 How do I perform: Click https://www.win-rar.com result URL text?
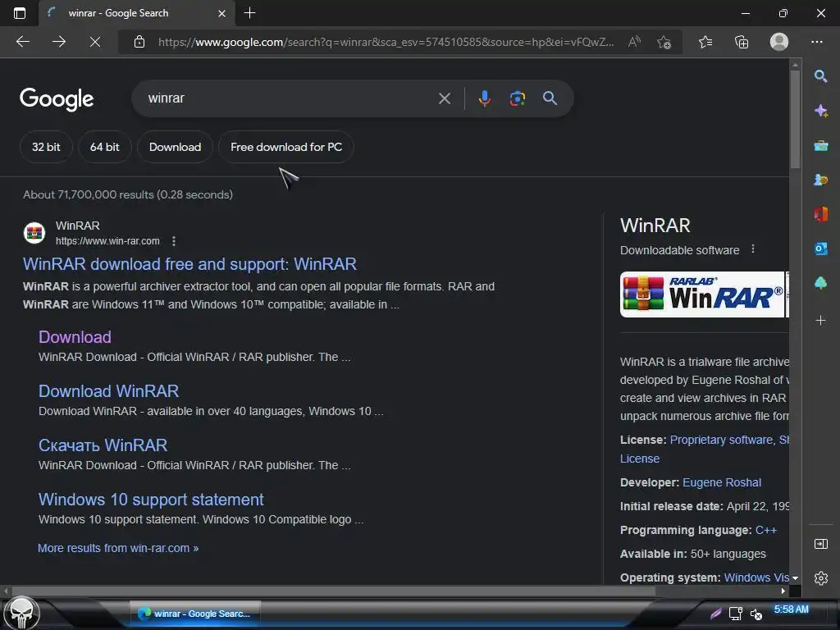click(x=107, y=241)
